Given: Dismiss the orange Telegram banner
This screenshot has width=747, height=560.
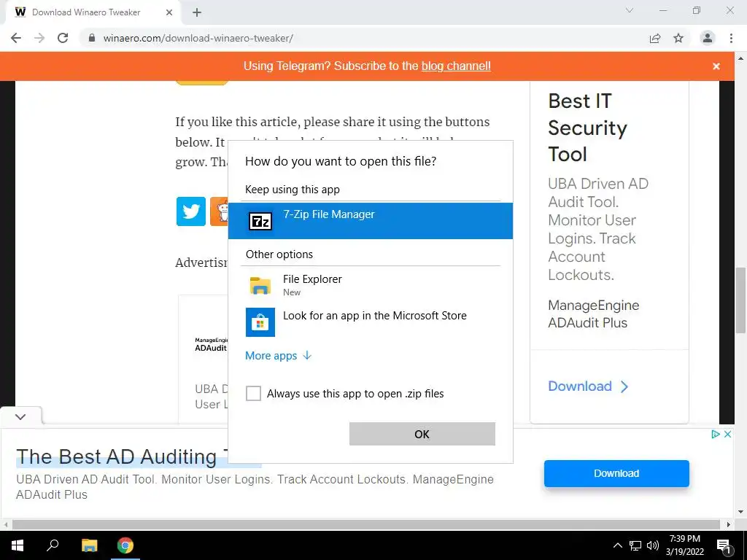Looking at the screenshot, I should tap(716, 66).
